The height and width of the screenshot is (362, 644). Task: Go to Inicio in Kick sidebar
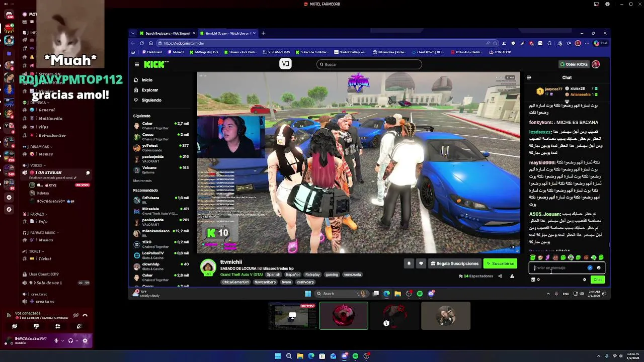click(x=147, y=80)
